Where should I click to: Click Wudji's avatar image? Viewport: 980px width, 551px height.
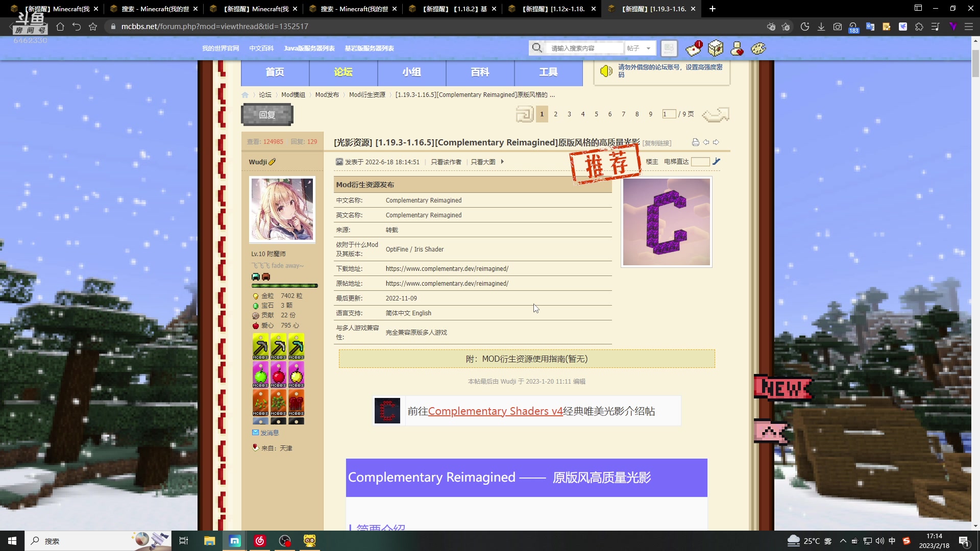pos(282,209)
